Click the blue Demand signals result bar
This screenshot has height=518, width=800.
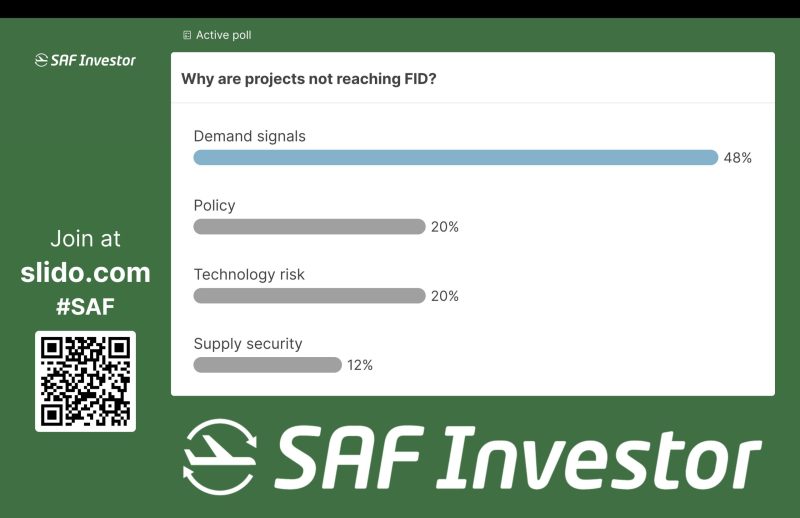pos(455,157)
